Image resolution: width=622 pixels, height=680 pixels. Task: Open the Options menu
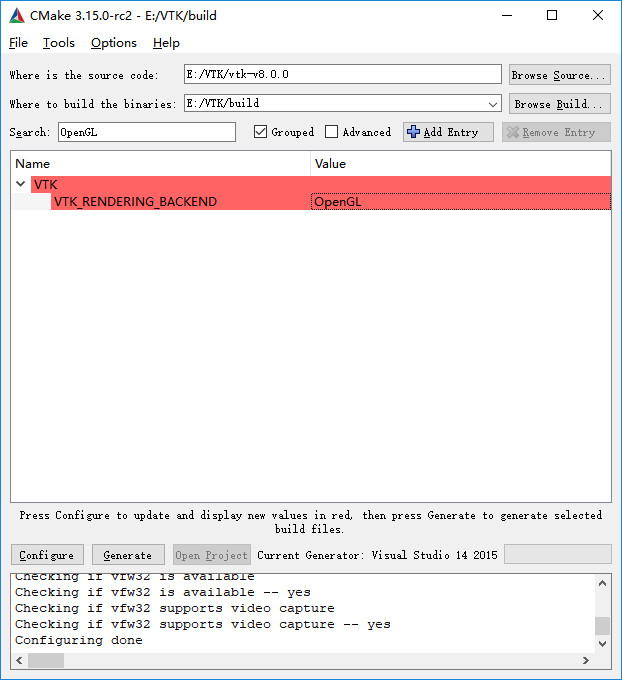[114, 43]
